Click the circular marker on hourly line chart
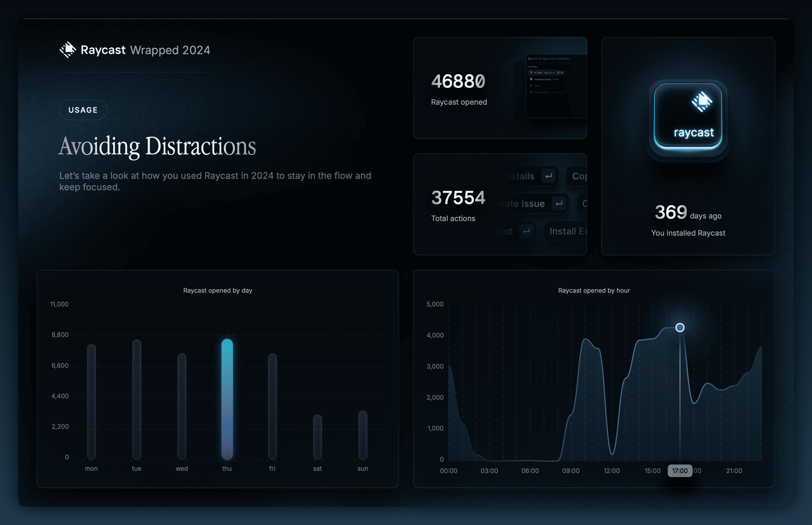This screenshot has height=525, width=812. click(680, 328)
